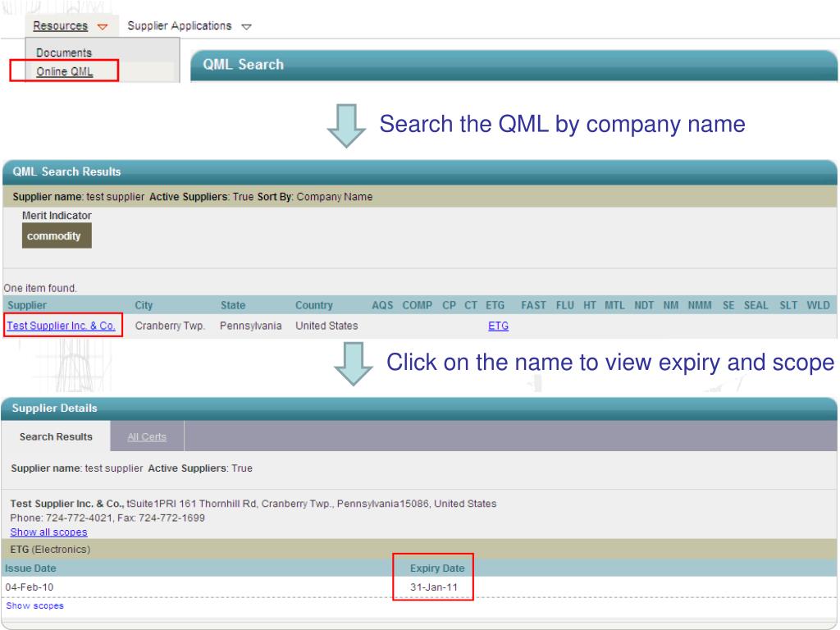
Task: Click the Thornhill Rd supplier address line
Action: (253, 504)
